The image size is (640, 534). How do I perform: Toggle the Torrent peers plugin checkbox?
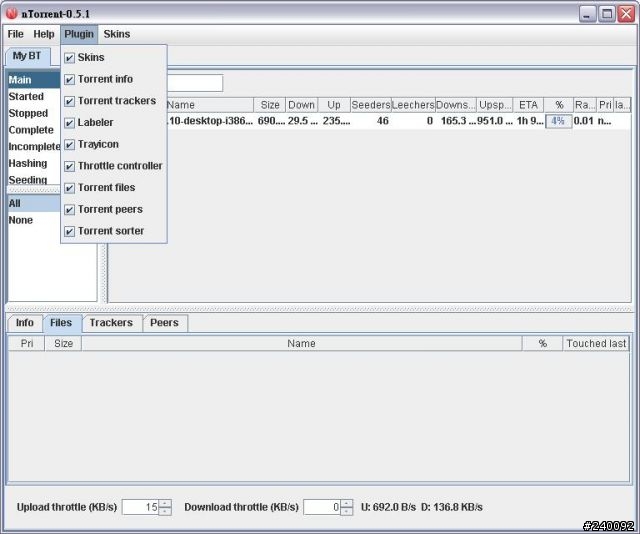pyautogui.click(x=69, y=210)
